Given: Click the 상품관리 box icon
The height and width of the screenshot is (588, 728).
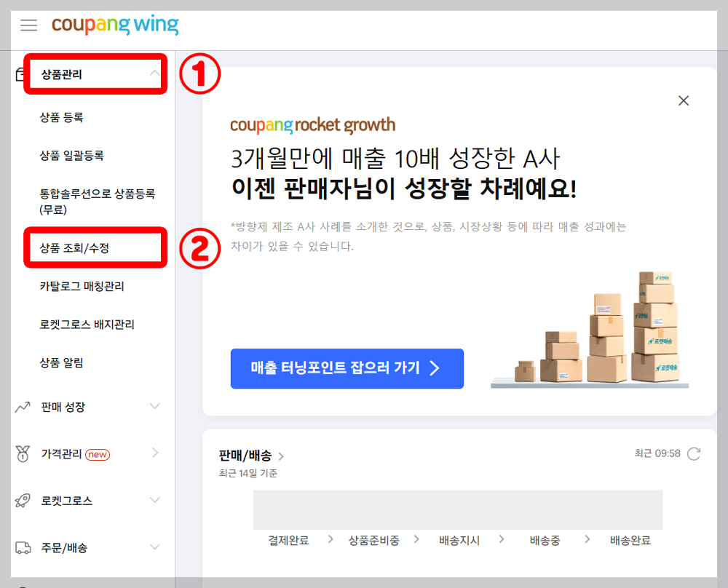Looking at the screenshot, I should point(20,74).
